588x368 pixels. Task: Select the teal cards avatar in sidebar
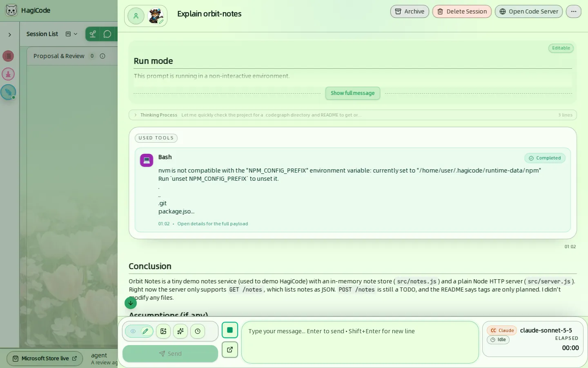[8, 92]
